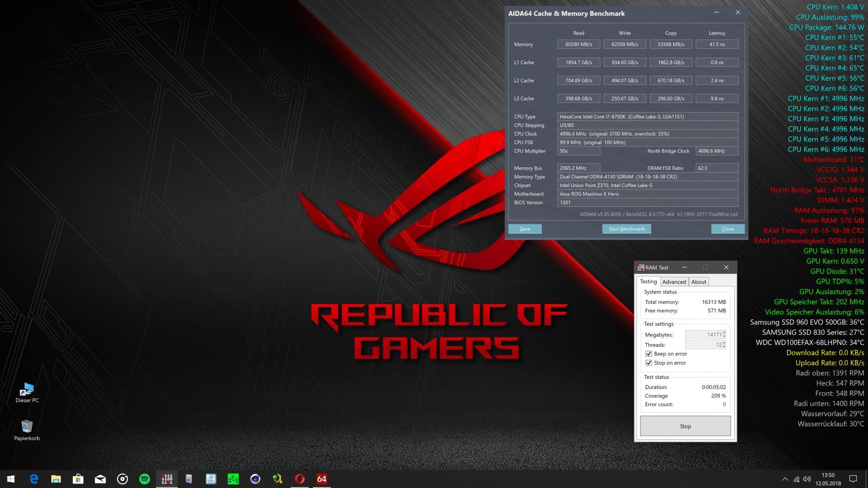868x488 pixels.
Task: Open the yellow-green globe taskbar icon
Action: click(x=277, y=479)
